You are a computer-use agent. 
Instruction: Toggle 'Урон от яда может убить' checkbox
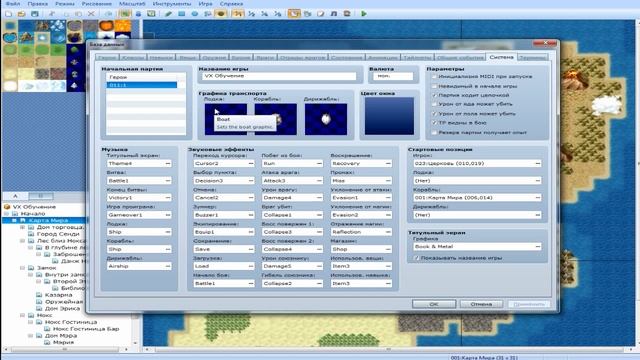pos(434,104)
